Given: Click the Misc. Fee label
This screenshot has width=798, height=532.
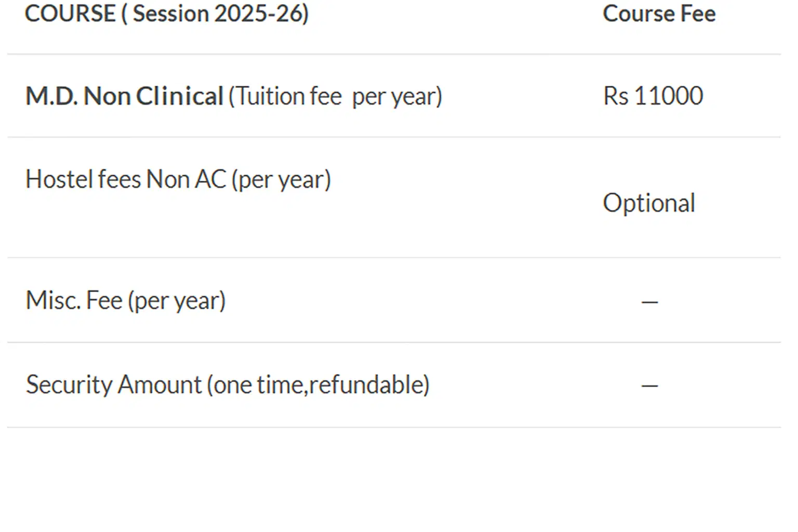Looking at the screenshot, I should click(74, 301).
